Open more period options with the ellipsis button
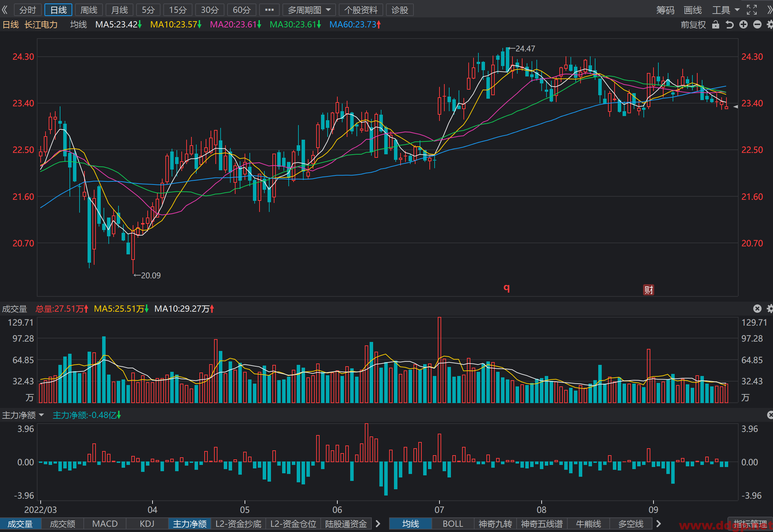 [x=269, y=10]
